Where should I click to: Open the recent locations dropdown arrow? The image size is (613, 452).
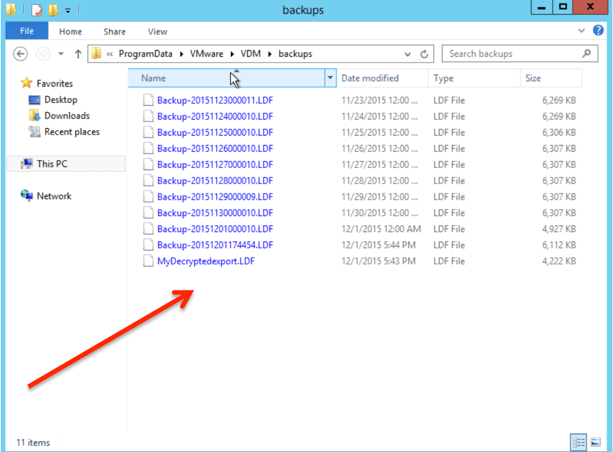61,54
